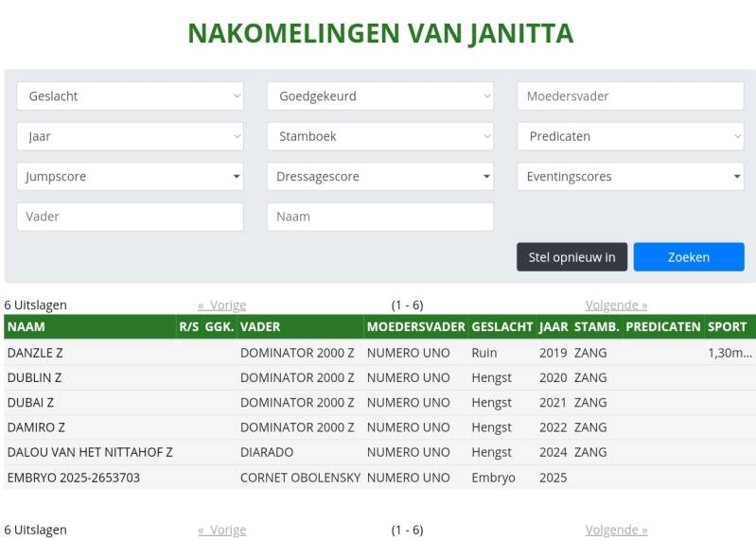Open EMBRYO 2025-2653703 entry
The height and width of the screenshot is (540, 756).
tap(74, 478)
